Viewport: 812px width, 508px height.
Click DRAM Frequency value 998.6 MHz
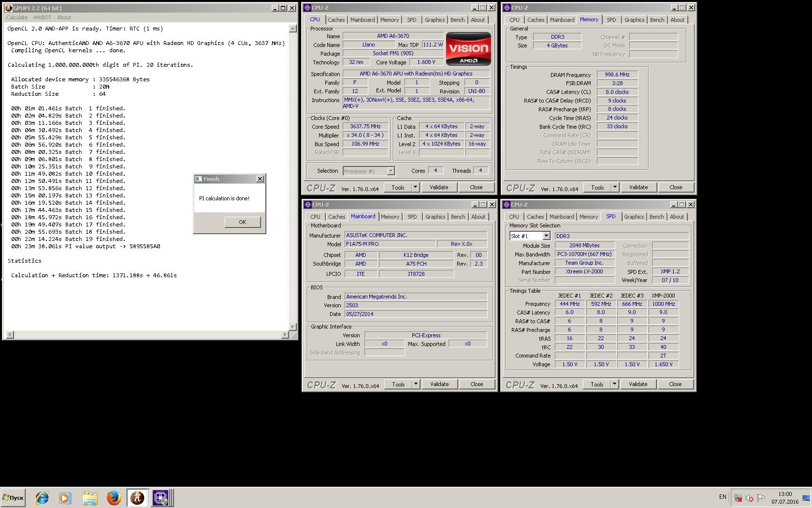[x=617, y=75]
